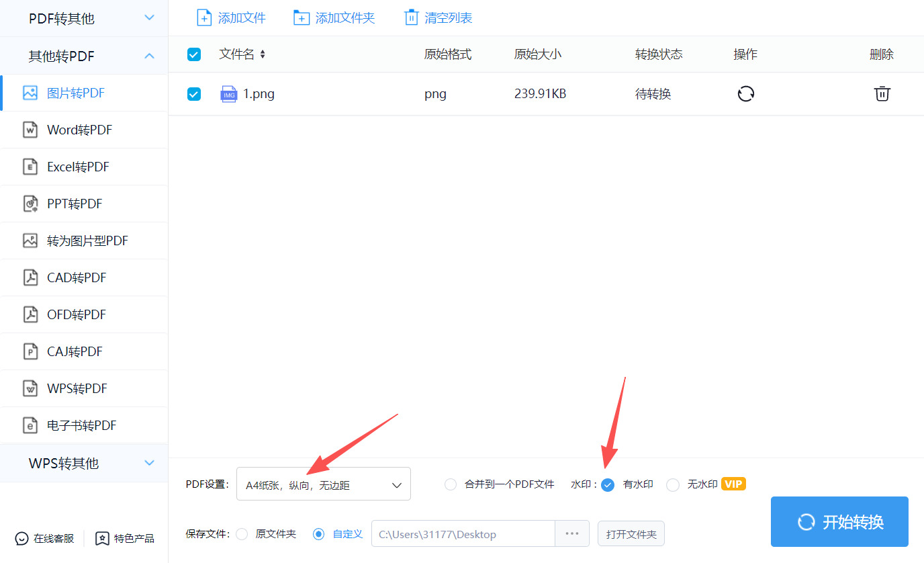Click the IMG file icon beside 1.png
Image resolution: width=924 pixels, height=563 pixels.
229,94
